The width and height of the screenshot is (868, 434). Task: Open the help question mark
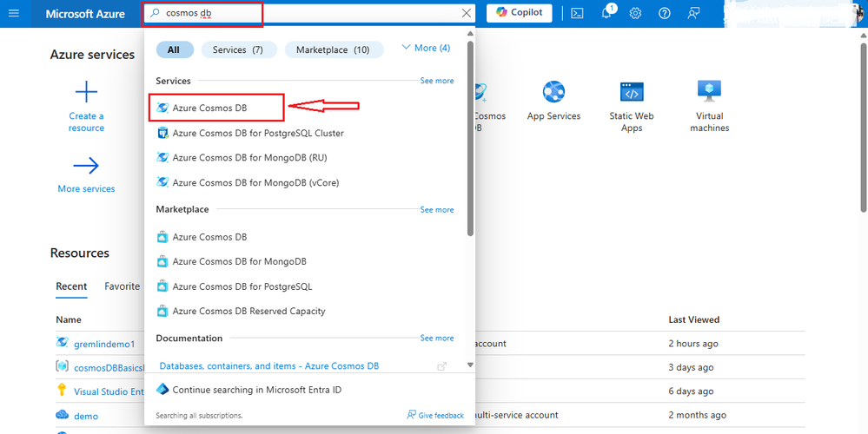tap(665, 13)
